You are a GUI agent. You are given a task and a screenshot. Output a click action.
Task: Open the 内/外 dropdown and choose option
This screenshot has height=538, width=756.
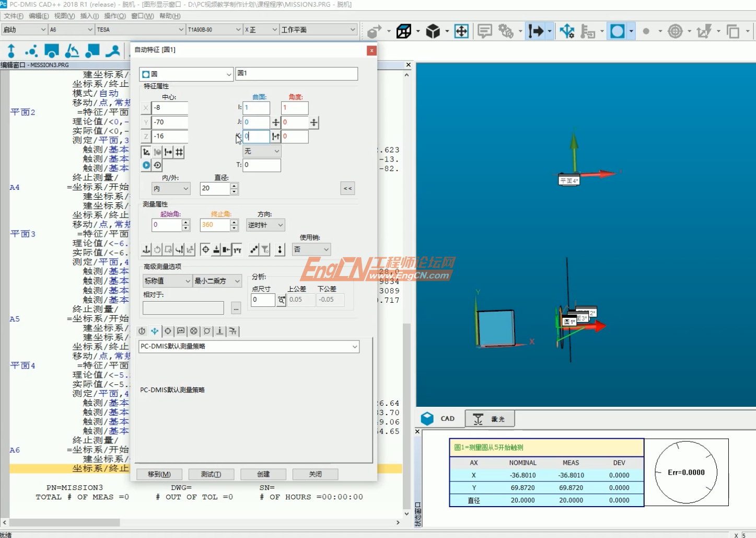click(x=171, y=188)
